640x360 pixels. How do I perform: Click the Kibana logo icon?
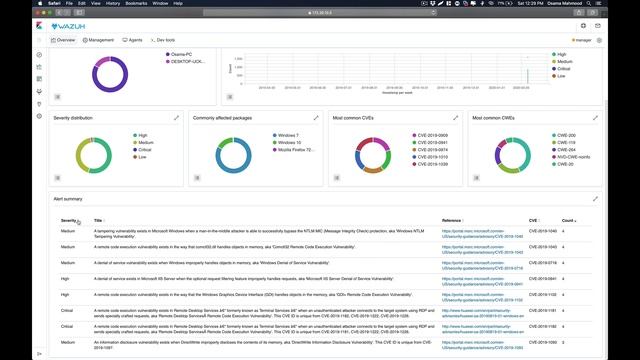[x=39, y=26]
